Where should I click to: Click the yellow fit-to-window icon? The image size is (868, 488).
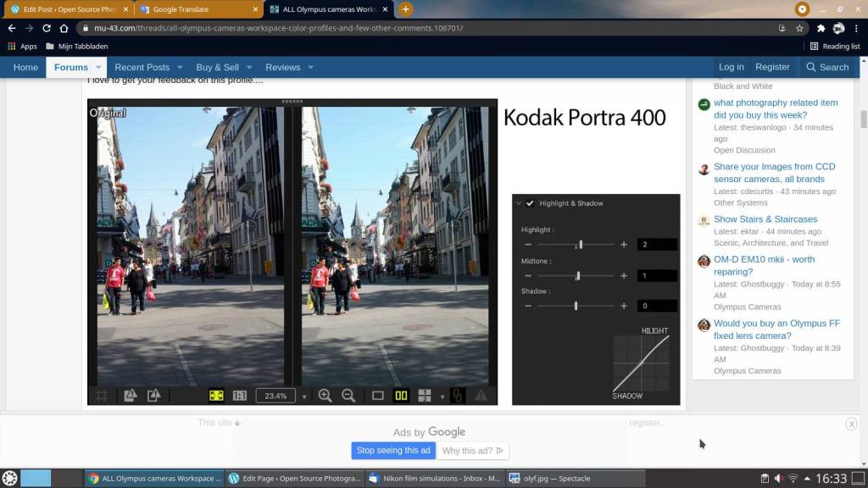point(216,395)
